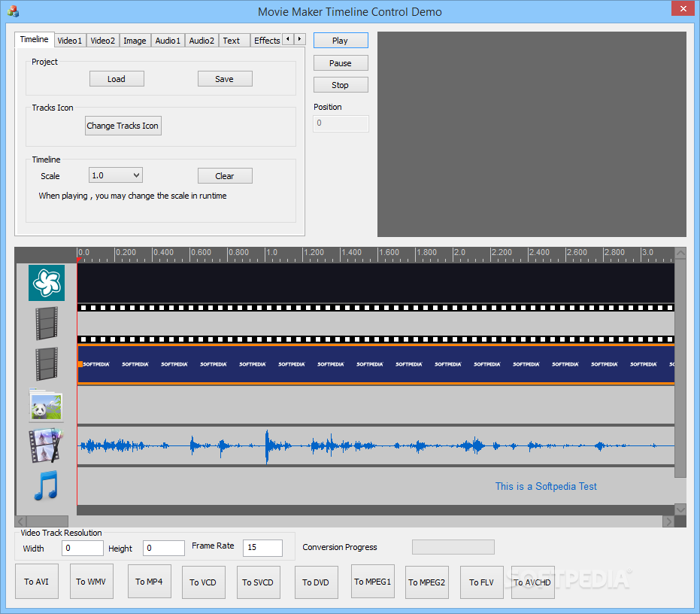Switch to the Timeline tab

35,39
